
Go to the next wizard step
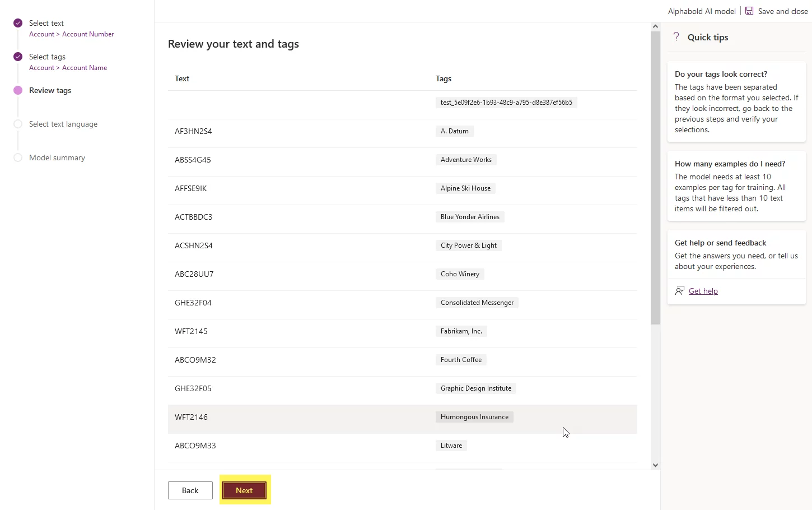[x=244, y=490]
